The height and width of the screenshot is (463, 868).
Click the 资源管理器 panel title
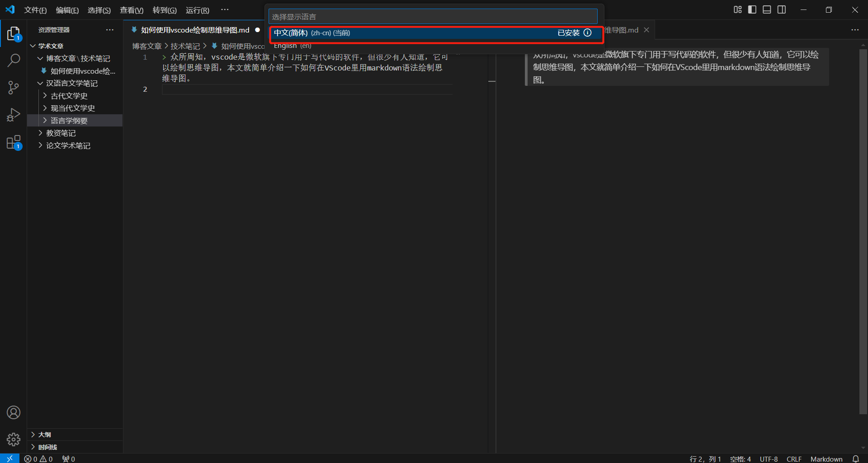click(x=54, y=30)
